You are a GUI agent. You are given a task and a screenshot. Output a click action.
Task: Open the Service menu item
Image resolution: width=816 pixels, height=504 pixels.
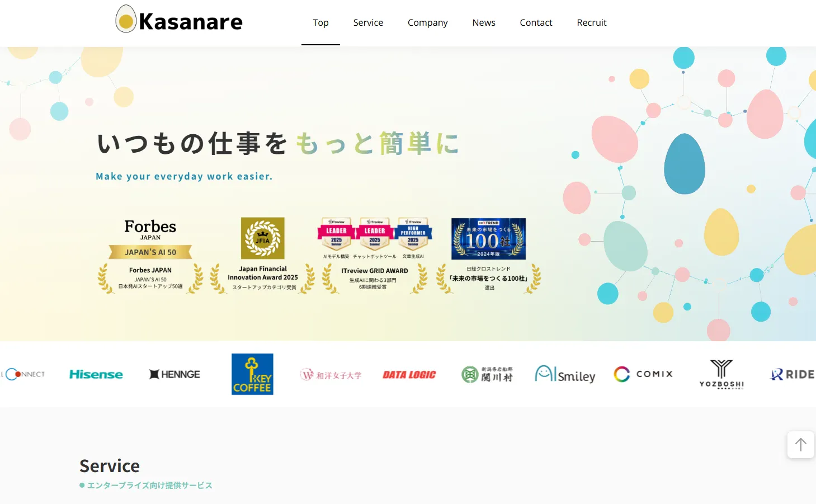[x=368, y=23]
